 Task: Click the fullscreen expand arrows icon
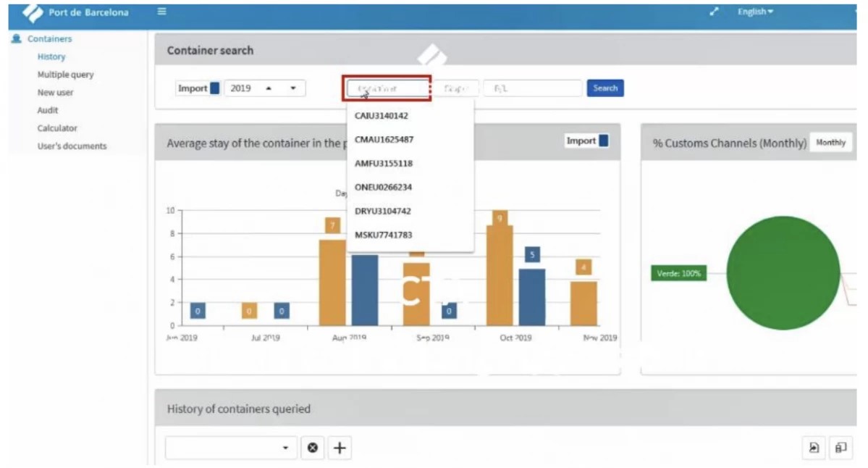click(x=715, y=12)
